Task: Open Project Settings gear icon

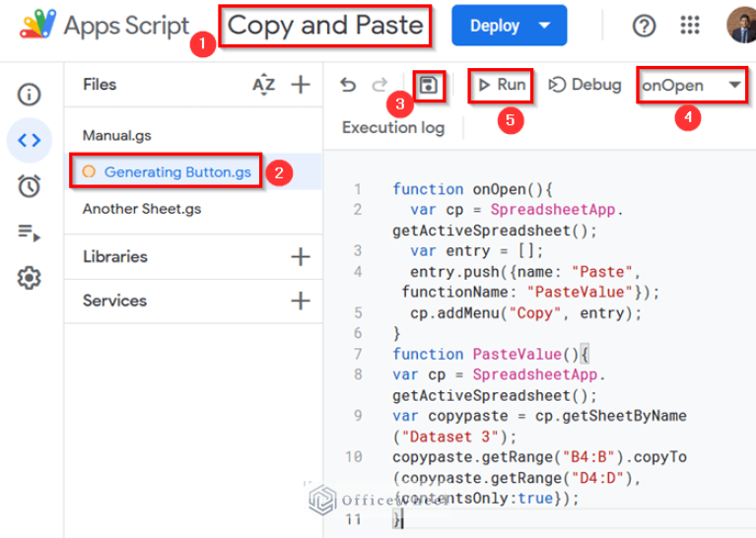Action: click(30, 279)
